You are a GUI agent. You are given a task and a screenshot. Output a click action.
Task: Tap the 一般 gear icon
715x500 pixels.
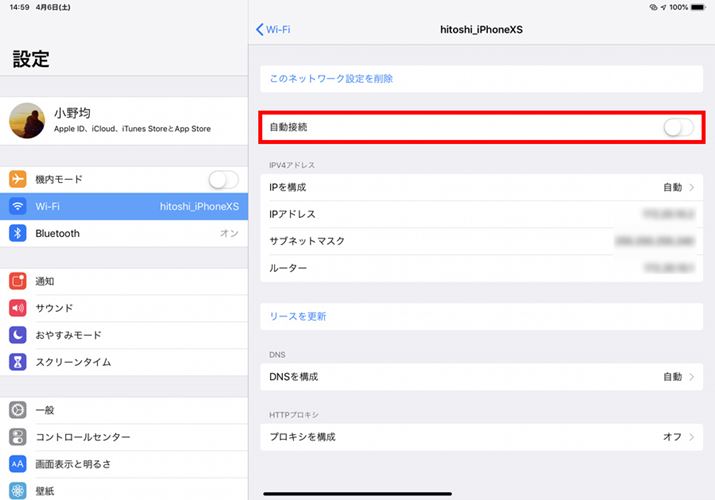click(18, 410)
